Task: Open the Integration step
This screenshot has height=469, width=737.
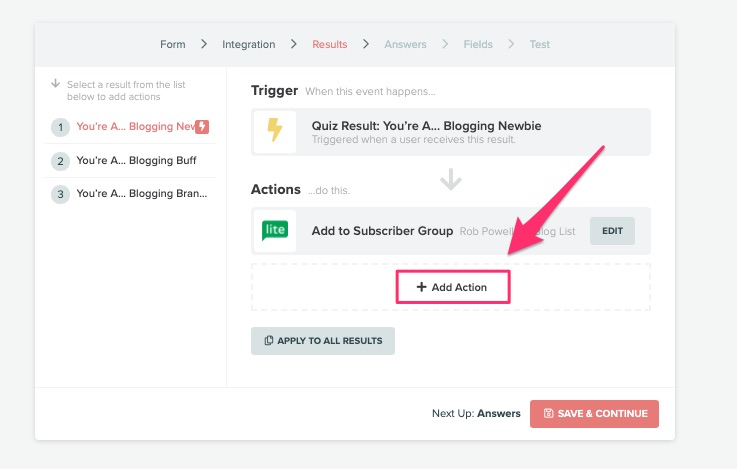Action: (x=249, y=44)
